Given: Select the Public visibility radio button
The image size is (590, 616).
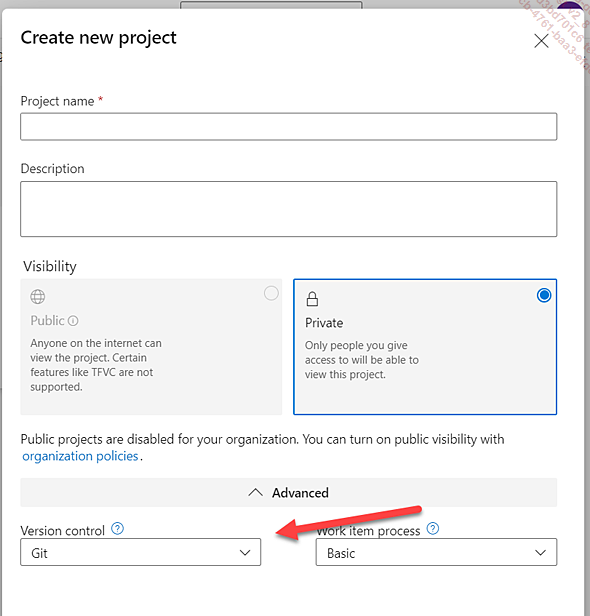Looking at the screenshot, I should [271, 293].
